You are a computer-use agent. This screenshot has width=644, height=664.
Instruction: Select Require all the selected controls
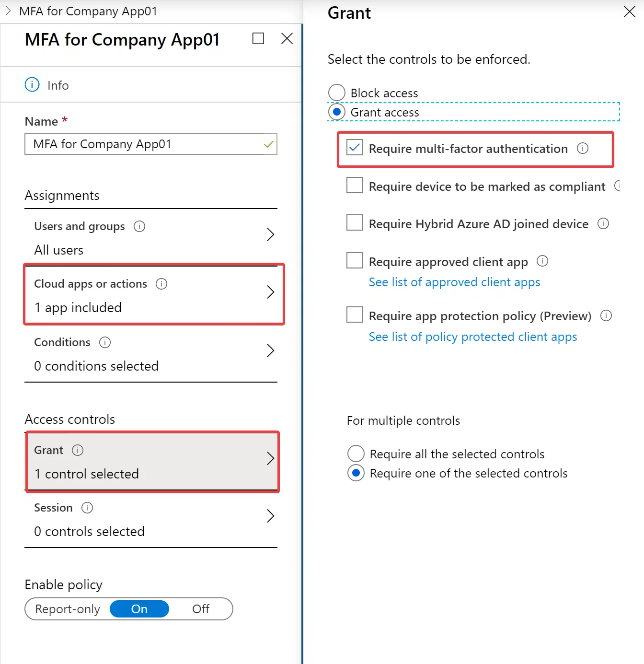coord(356,454)
